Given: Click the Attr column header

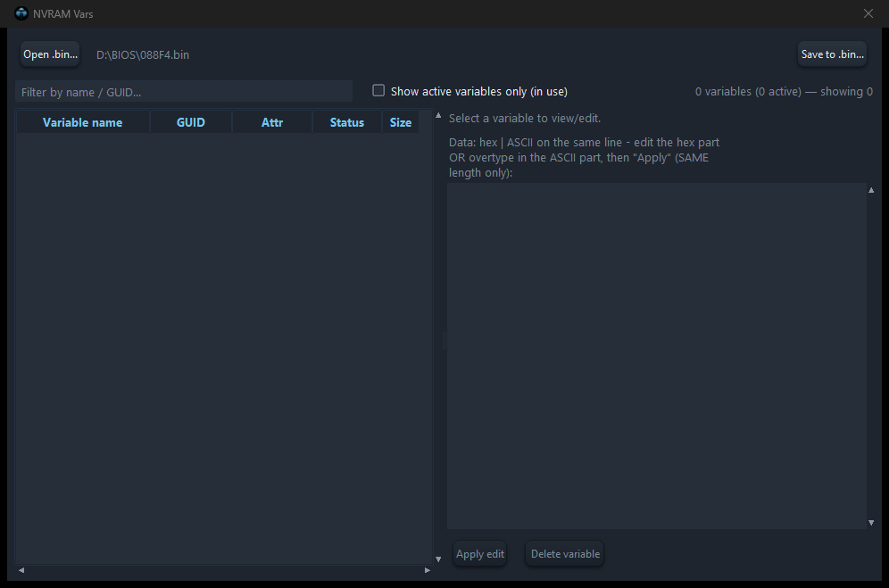Looking at the screenshot, I should point(272,122).
